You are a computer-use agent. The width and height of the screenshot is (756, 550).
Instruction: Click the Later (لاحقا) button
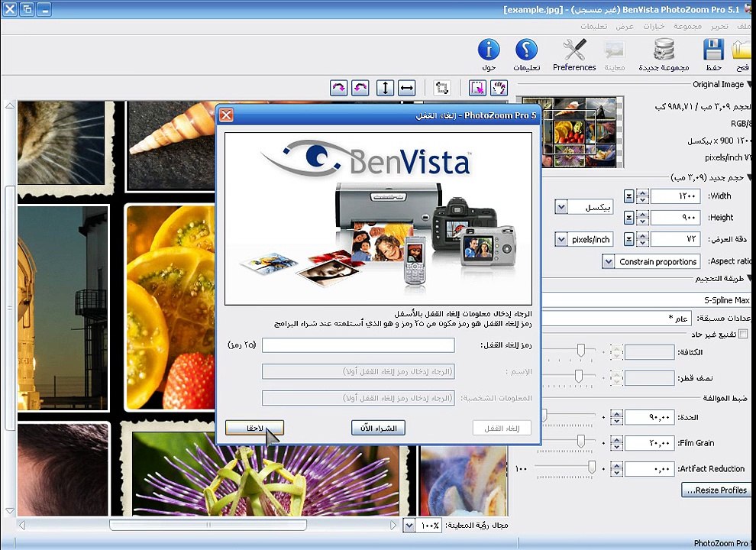(x=254, y=428)
